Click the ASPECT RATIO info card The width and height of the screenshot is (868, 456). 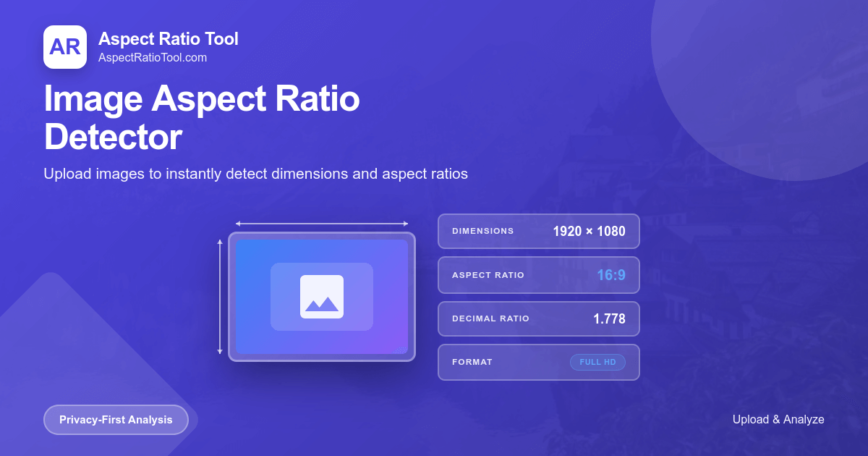(x=538, y=275)
